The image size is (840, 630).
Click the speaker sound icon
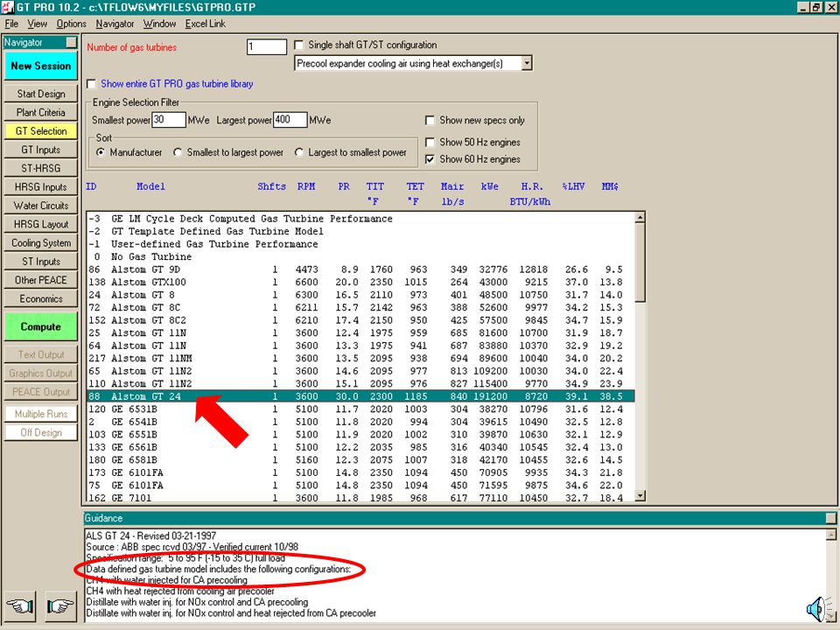(x=817, y=609)
